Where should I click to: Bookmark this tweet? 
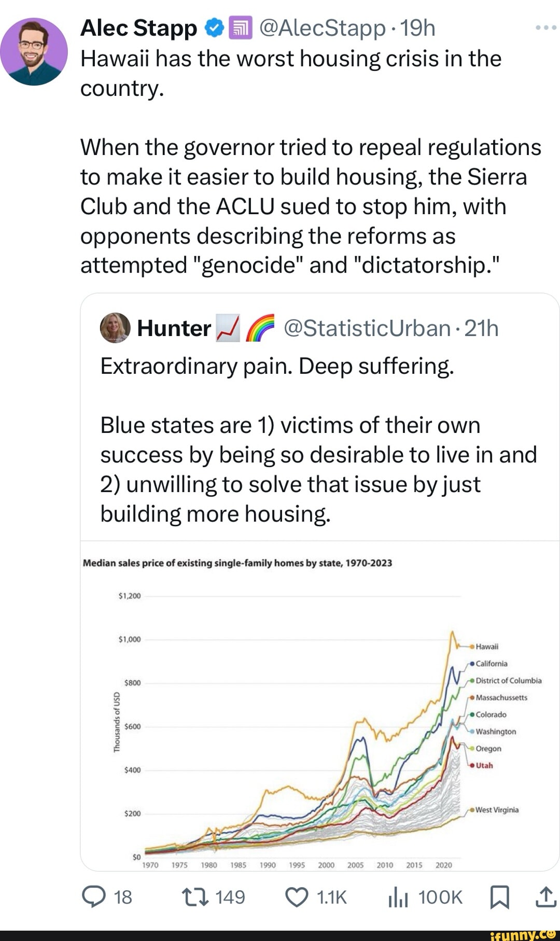(x=499, y=897)
